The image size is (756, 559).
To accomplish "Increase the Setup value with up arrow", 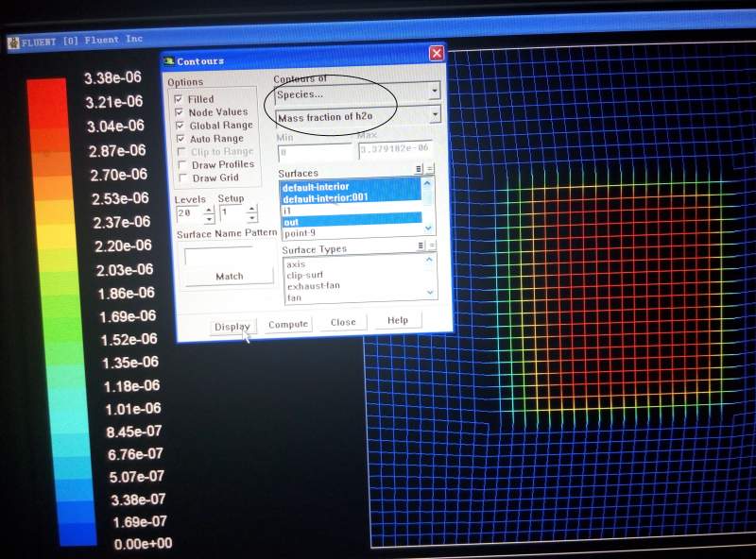I will pos(252,209).
